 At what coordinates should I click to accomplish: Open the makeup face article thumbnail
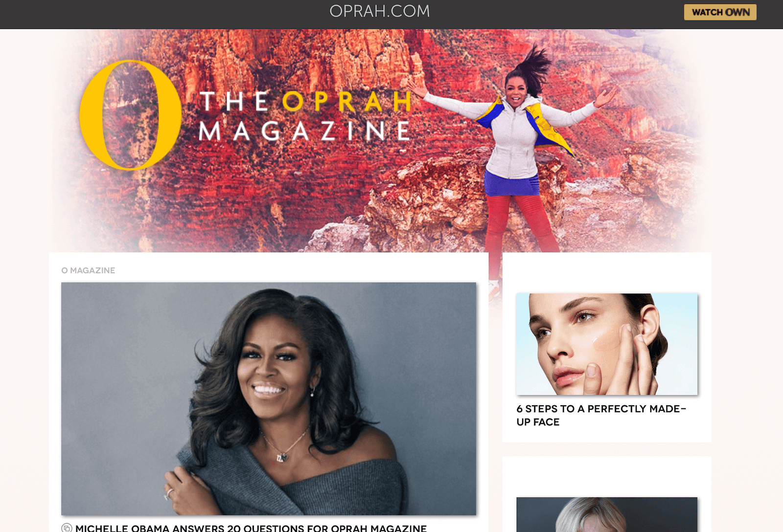607,344
